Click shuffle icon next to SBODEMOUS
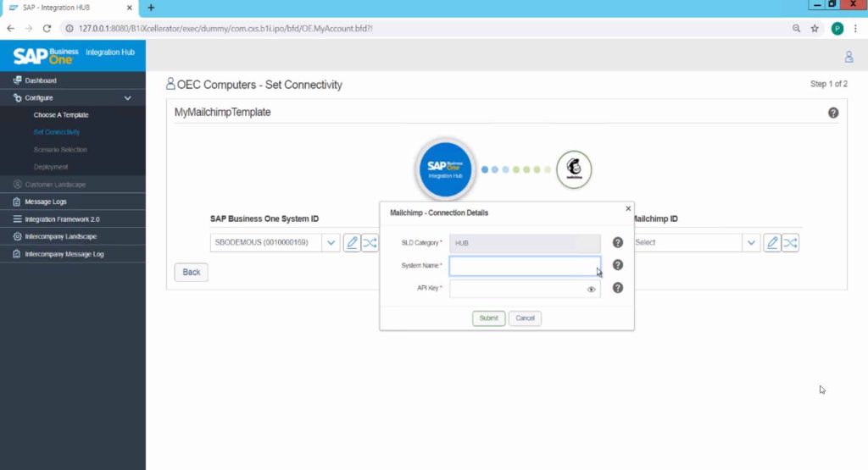Viewport: 868px width, 470px height. point(370,243)
